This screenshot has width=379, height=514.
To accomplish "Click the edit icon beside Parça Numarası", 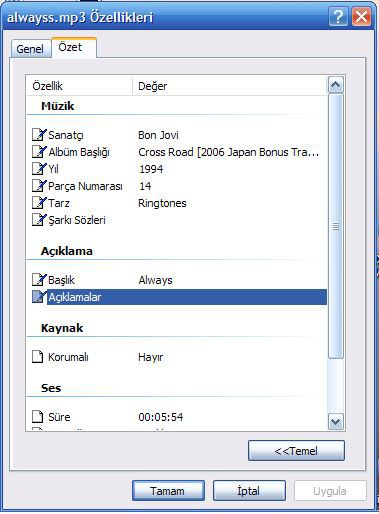I will (39, 186).
